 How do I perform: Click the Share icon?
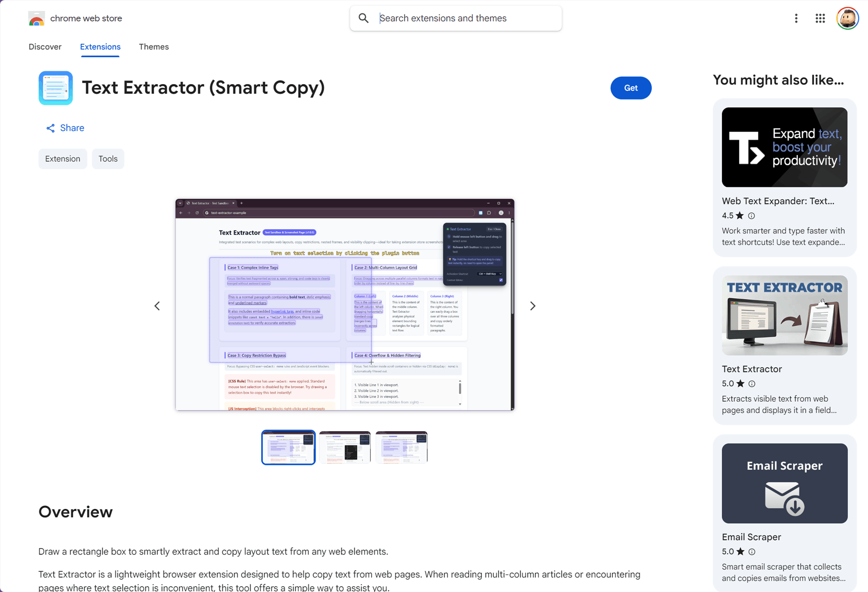click(50, 128)
